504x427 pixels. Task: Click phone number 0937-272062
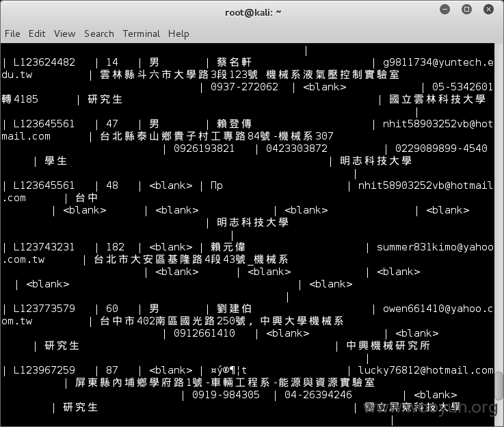244,87
